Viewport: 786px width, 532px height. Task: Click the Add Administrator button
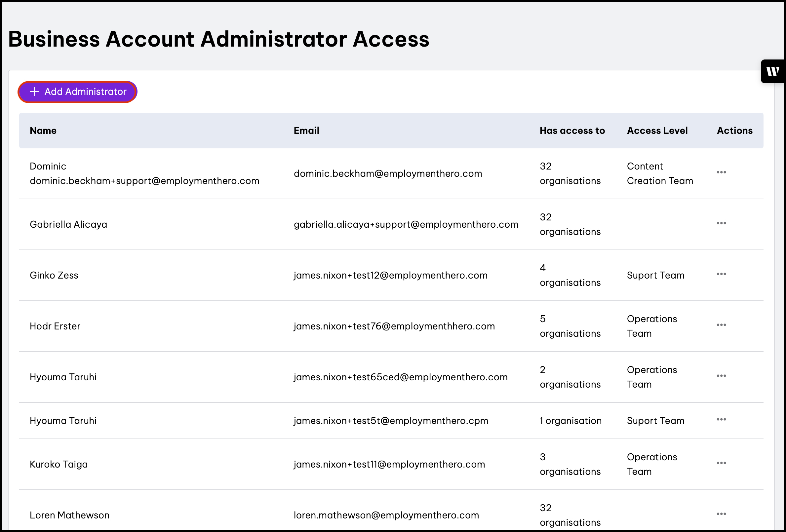tap(77, 92)
